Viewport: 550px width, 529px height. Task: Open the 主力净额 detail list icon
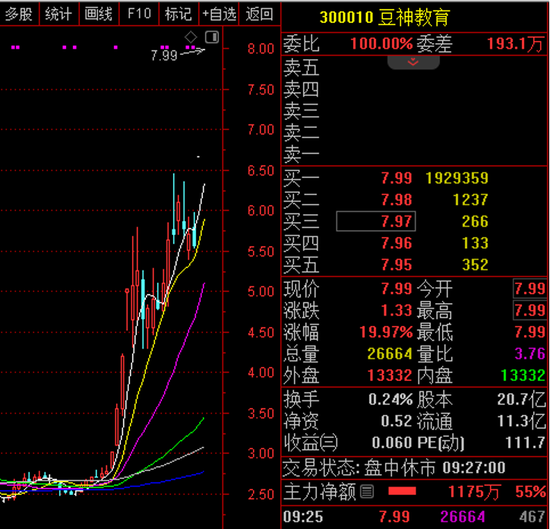tap(367, 491)
